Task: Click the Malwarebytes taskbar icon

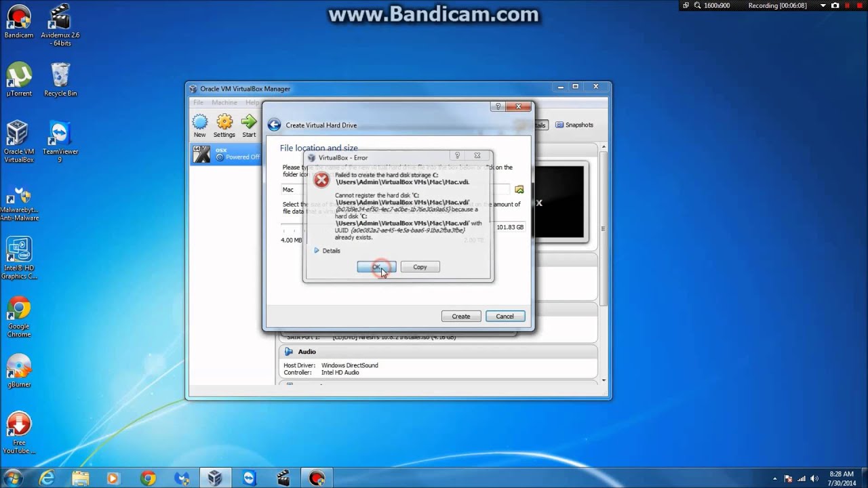Action: 182,478
